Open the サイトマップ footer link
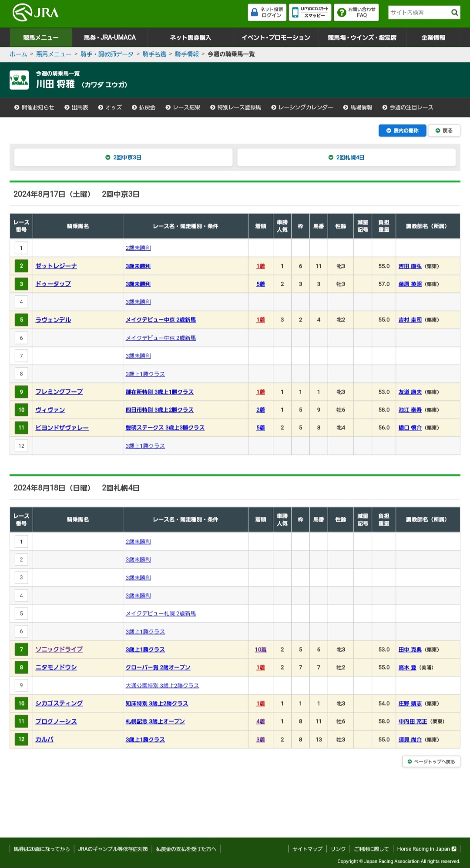The image size is (470, 868). coord(307,849)
